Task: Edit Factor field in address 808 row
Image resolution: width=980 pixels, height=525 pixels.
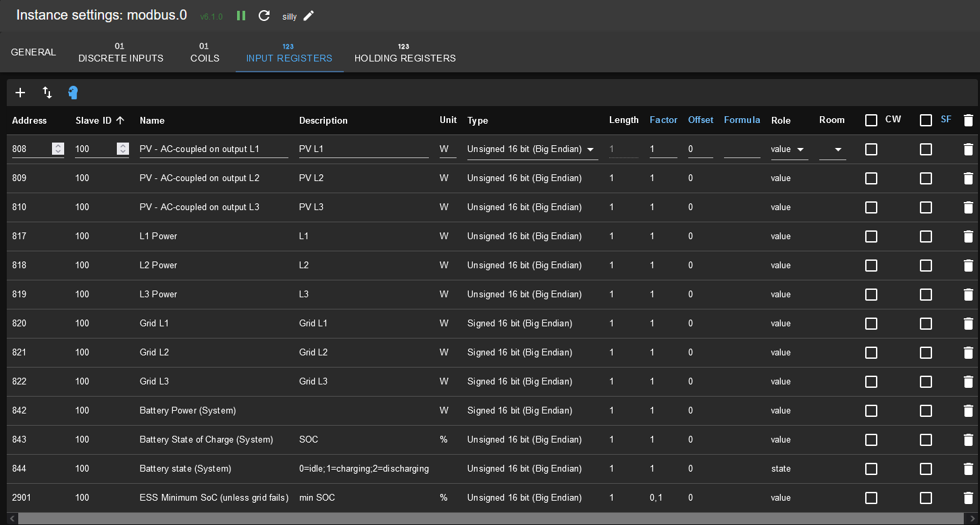Action: pyautogui.click(x=663, y=149)
